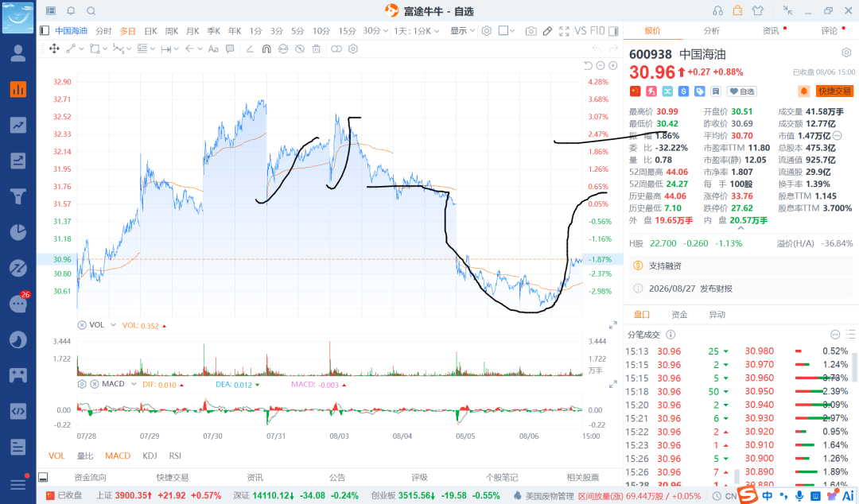
Task: Open the skin theme shirt icon
Action: click(x=758, y=10)
